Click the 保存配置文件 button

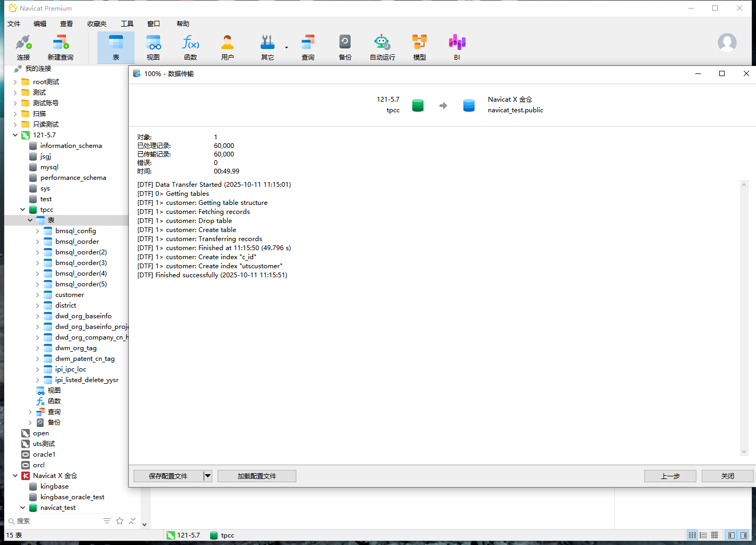(168, 476)
